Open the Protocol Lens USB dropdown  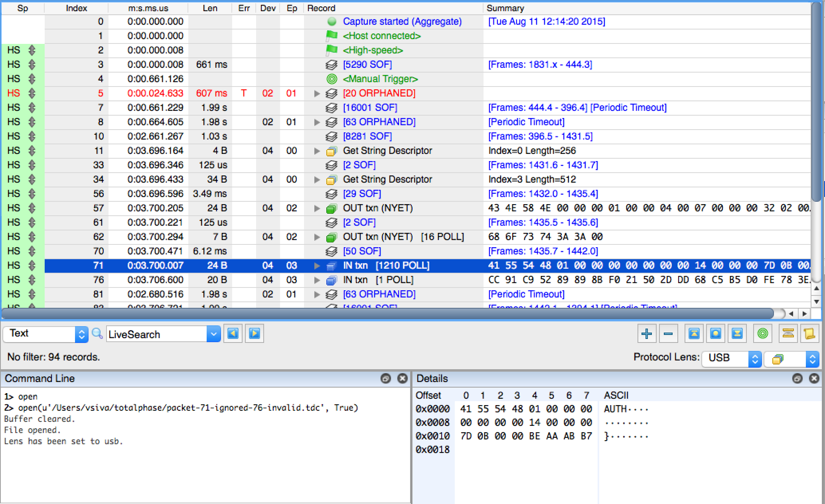[731, 358]
